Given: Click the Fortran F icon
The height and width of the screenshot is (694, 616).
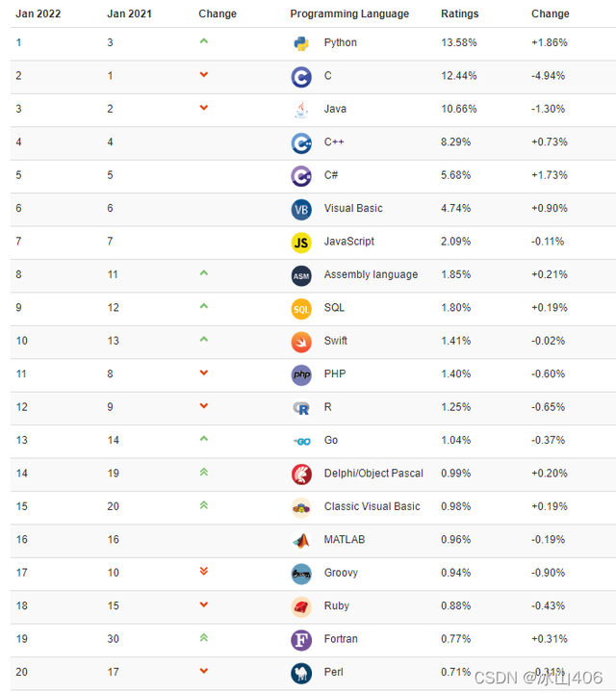Looking at the screenshot, I should pos(301,639).
